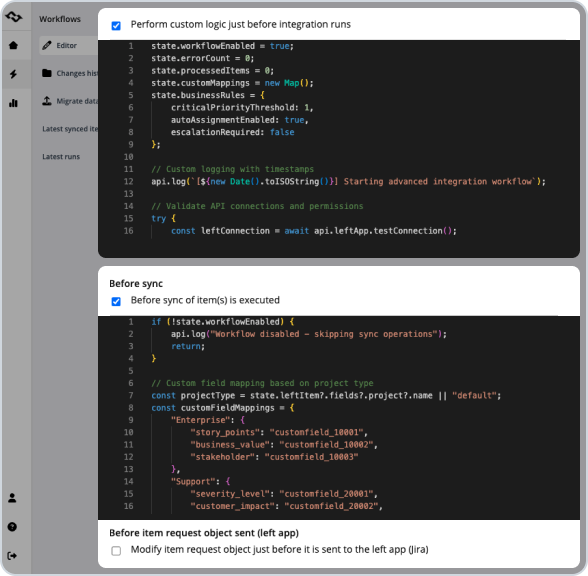Image resolution: width=588 pixels, height=576 pixels.
Task: Click the "const customFieldMappings = {" line
Action: click(223, 408)
